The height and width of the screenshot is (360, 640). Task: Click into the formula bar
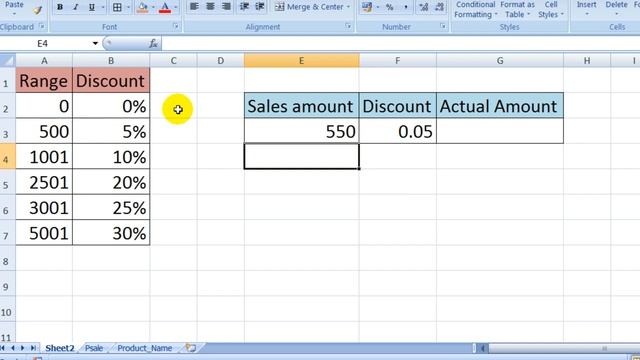400,43
